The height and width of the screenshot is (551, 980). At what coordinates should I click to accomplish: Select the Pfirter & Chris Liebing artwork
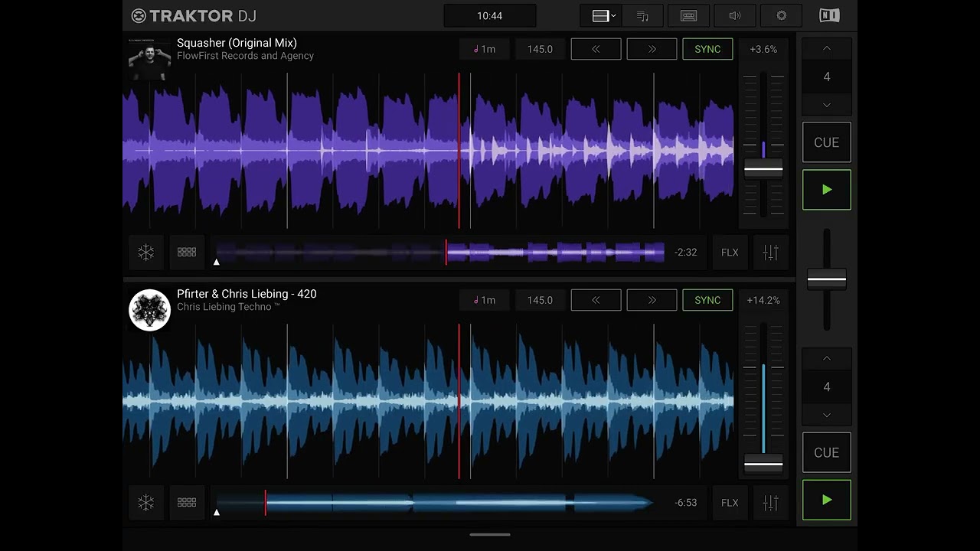(x=149, y=310)
